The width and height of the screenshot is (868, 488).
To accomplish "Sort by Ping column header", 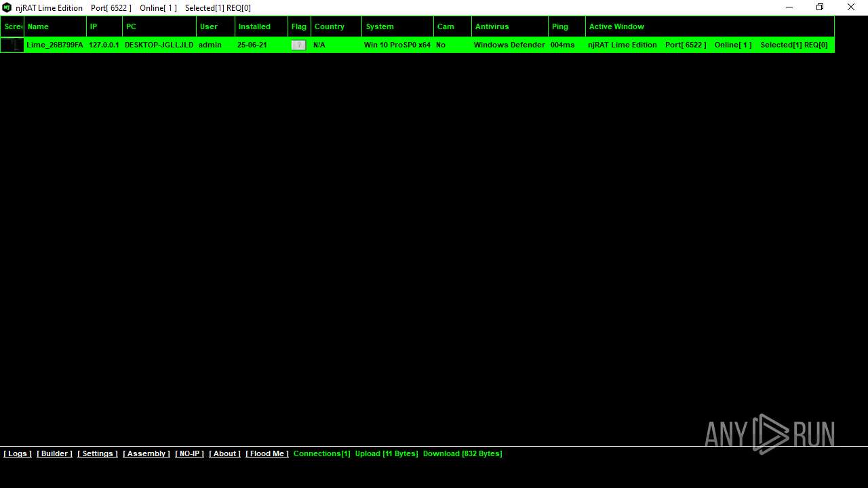I will tap(567, 26).
